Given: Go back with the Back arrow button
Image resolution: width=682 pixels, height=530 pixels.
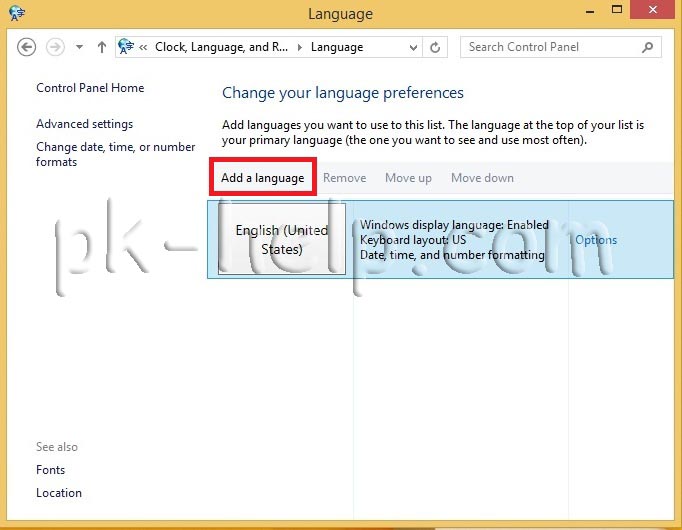Looking at the screenshot, I should 26,47.
